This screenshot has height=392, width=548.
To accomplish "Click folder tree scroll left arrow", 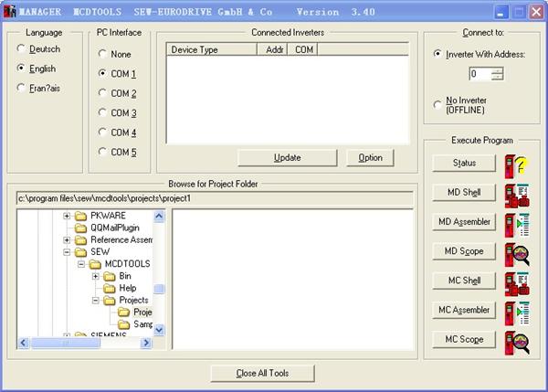I will [24, 343].
